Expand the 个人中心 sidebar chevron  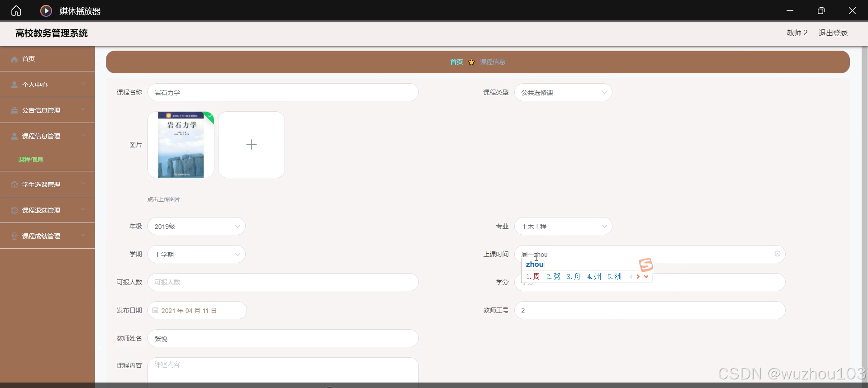(x=83, y=84)
